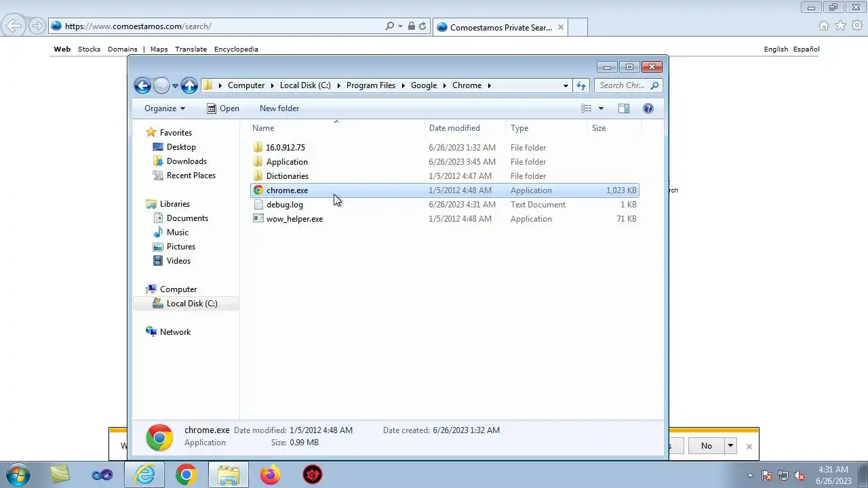
Task: Click the large Chrome icon in details pane
Action: click(x=159, y=437)
